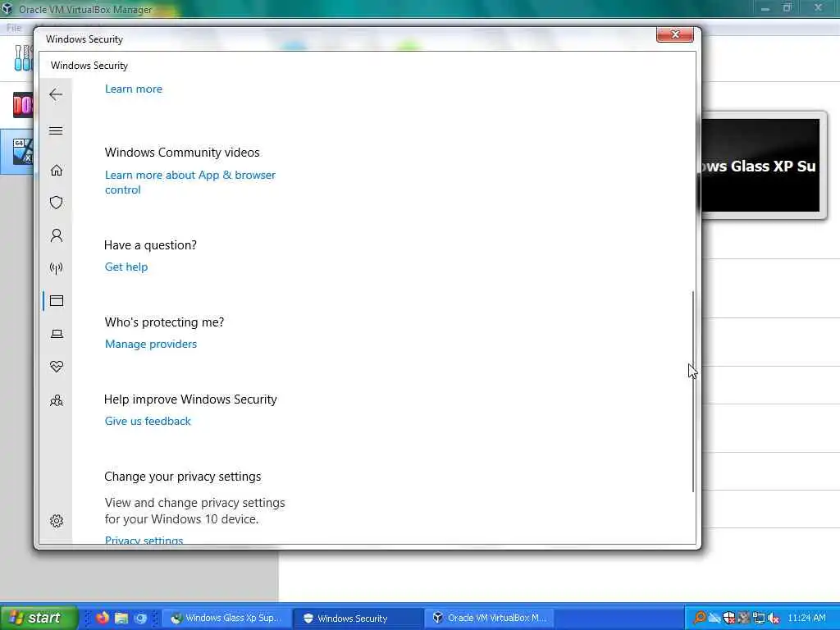This screenshot has width=840, height=630.
Task: Open Device security laptop icon
Action: coord(57,334)
